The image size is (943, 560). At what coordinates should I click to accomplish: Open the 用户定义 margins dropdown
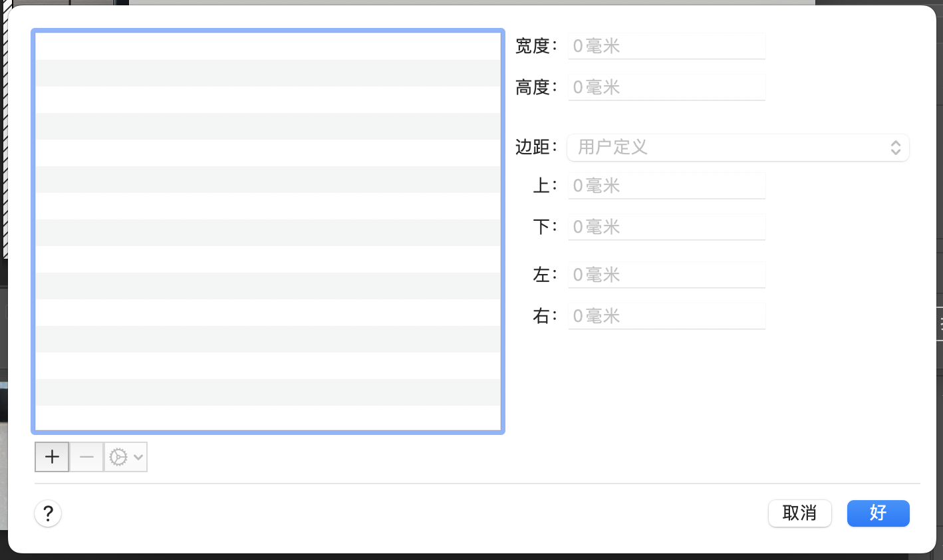tap(732, 147)
